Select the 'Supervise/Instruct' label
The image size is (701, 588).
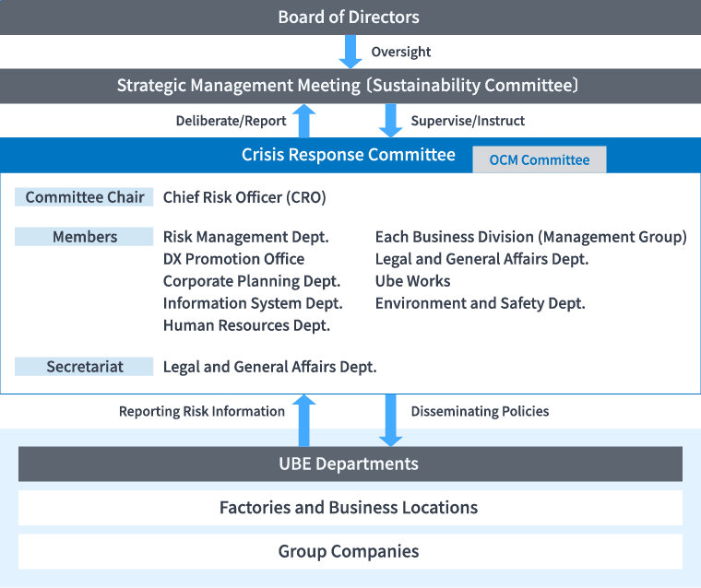(468, 121)
